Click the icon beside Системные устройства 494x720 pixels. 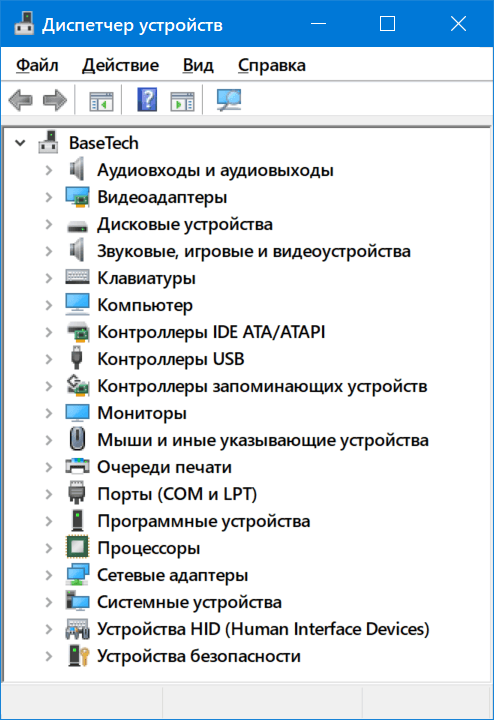click(77, 601)
